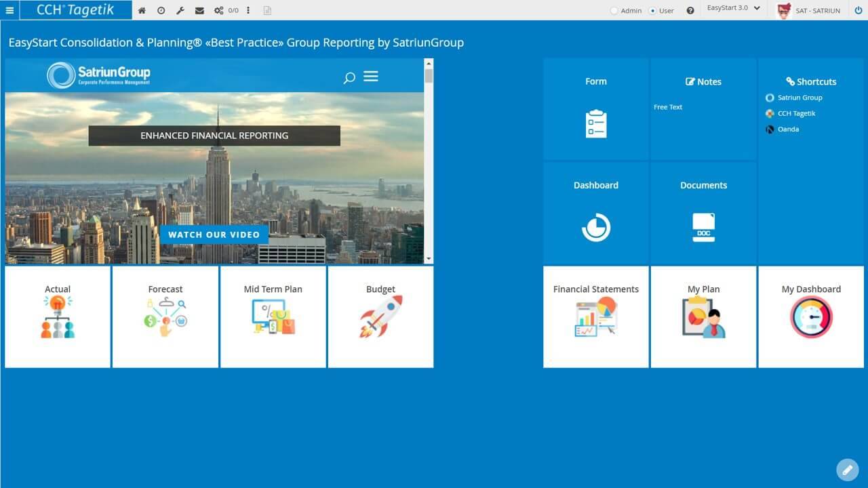Image resolution: width=868 pixels, height=488 pixels.
Task: Open the SAT - SATRIUN user menu
Action: 808,11
